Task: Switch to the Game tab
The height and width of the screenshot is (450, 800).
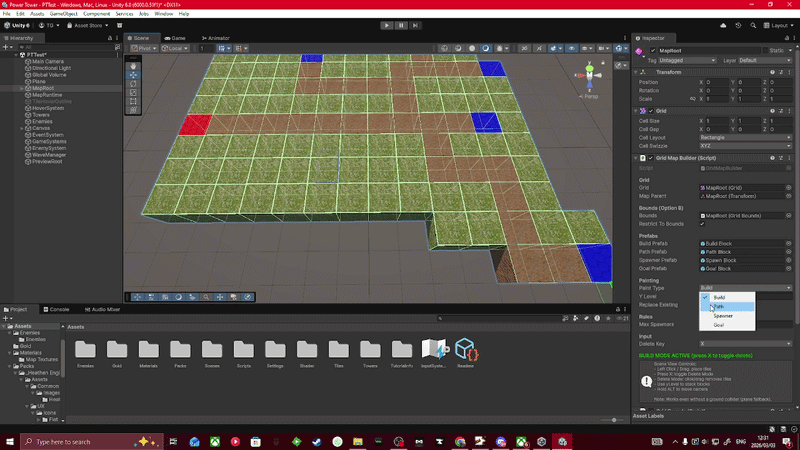Action: pyautogui.click(x=175, y=38)
